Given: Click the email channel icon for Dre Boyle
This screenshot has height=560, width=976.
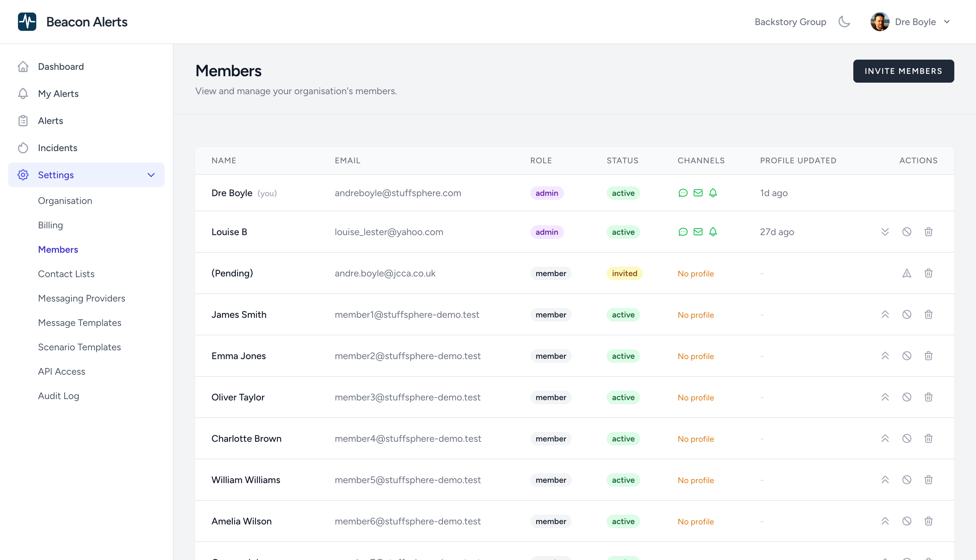Looking at the screenshot, I should pos(698,193).
